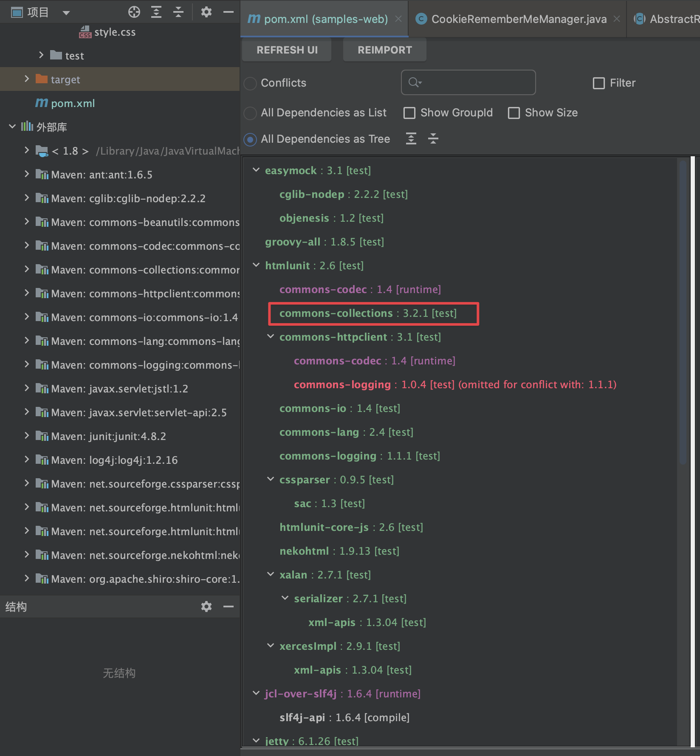700x756 pixels.
Task: Click library icon for Maven: log4j:log4j:1.2.16
Action: point(42,460)
